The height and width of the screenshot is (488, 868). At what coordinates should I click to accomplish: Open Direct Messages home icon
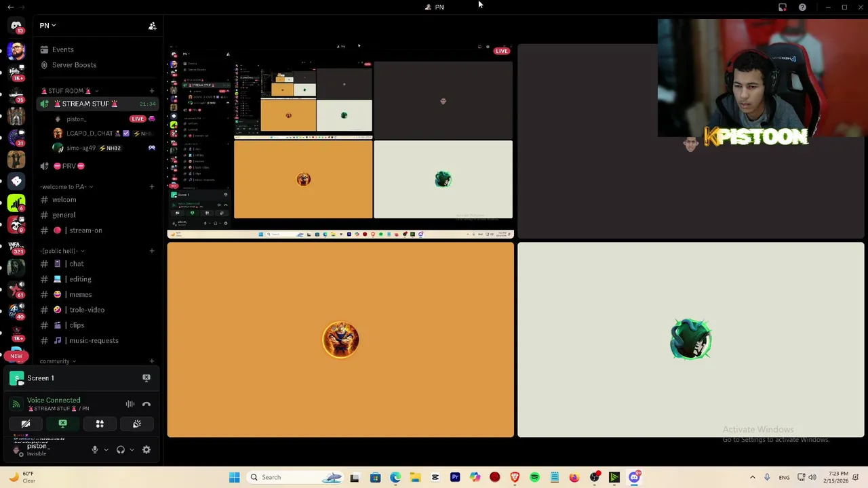[x=16, y=25]
